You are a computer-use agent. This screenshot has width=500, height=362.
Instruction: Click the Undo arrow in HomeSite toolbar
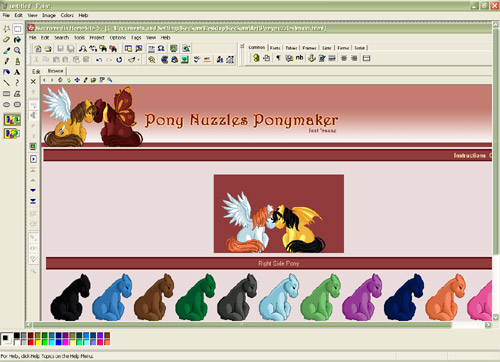click(99, 60)
